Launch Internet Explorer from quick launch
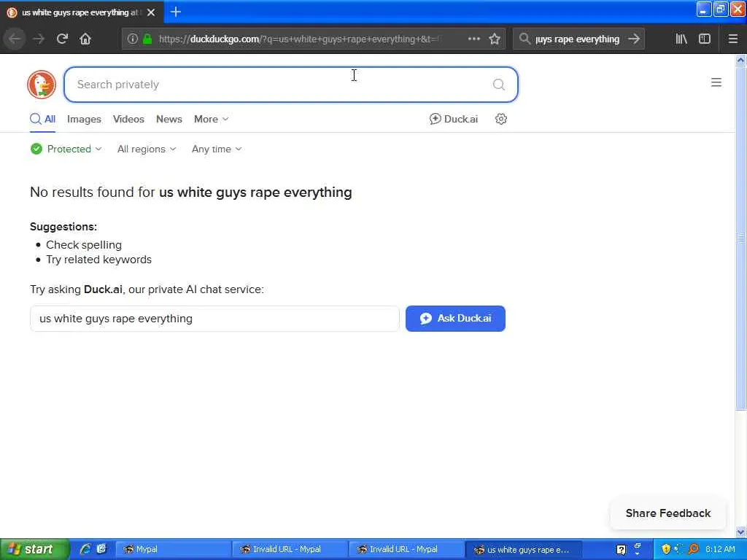This screenshot has height=560, width=747. [85, 549]
